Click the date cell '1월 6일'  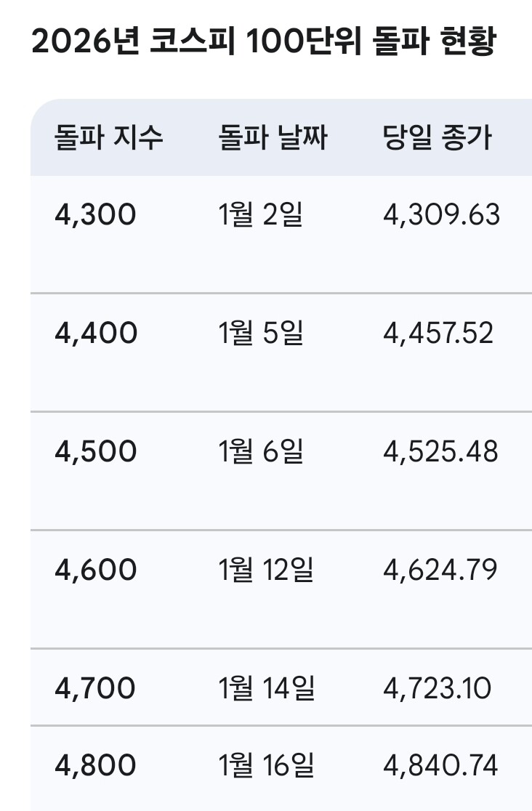click(260, 452)
